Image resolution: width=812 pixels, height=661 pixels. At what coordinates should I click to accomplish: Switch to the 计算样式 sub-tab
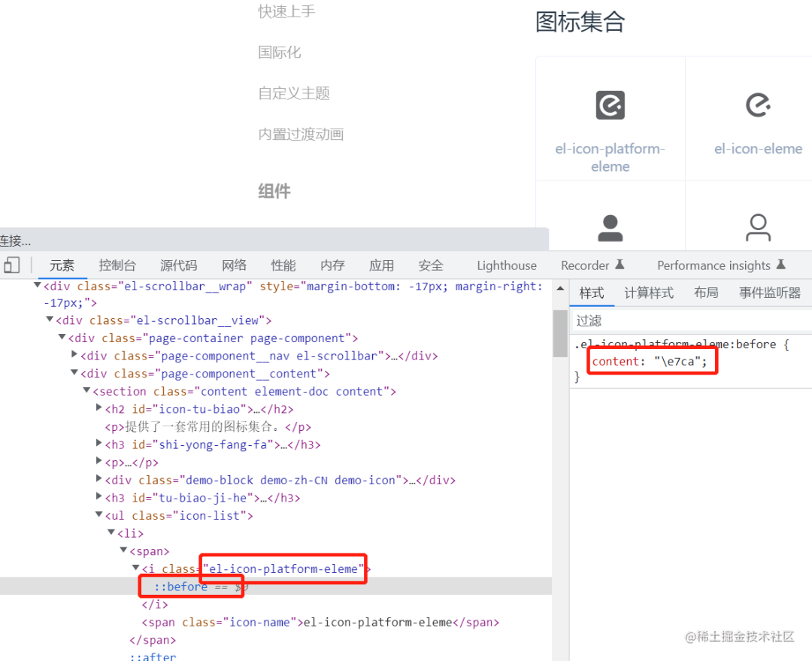click(649, 293)
